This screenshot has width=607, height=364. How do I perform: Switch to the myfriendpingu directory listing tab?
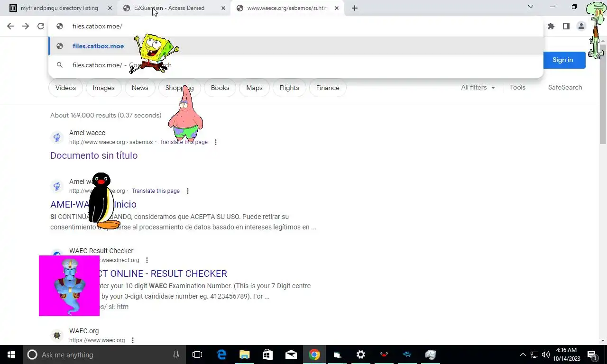click(60, 8)
